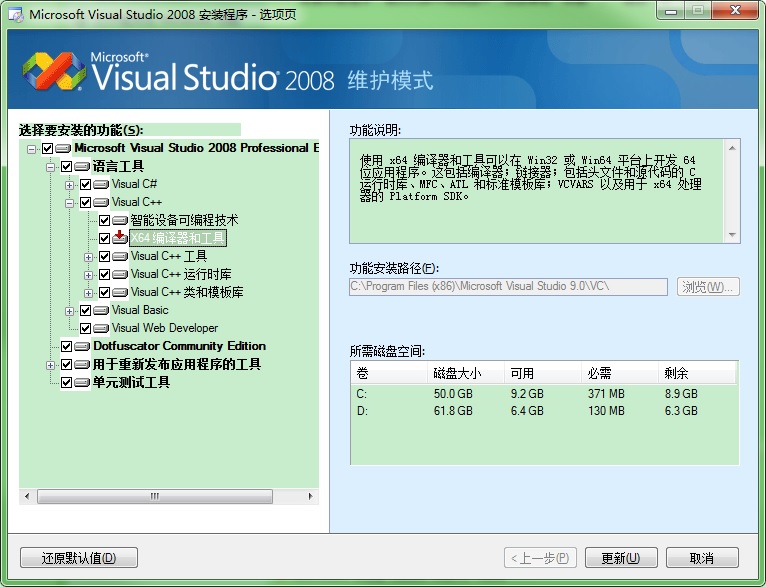Click the 还原默认值 button
This screenshot has width=766, height=587.
click(79, 558)
